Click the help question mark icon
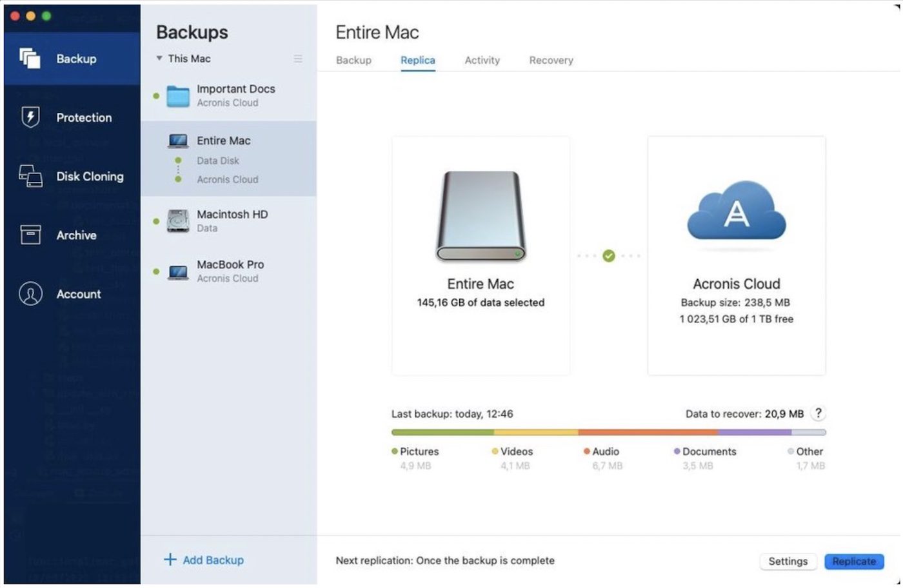This screenshot has width=903, height=588. [x=818, y=413]
